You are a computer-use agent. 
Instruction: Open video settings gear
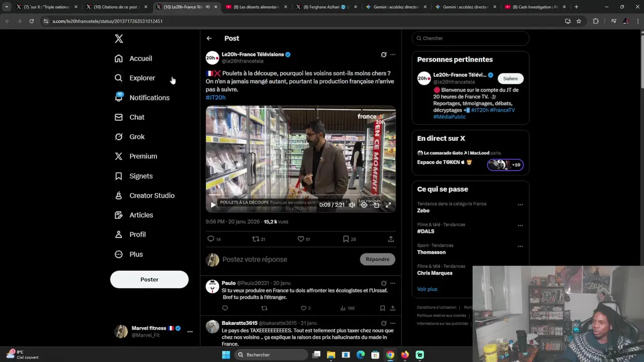pos(364,205)
